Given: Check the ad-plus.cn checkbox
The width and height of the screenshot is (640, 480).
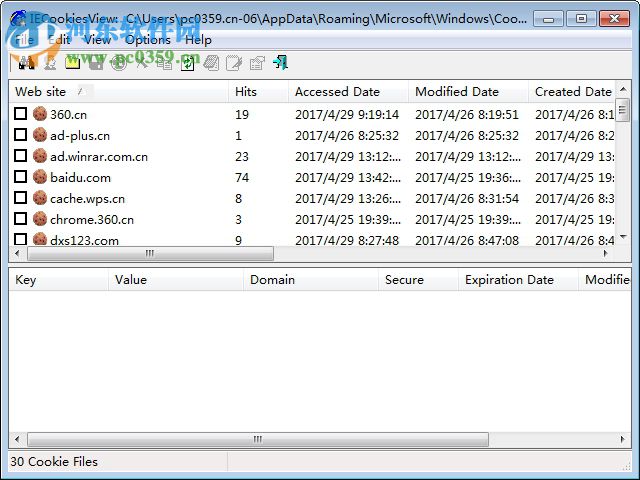Looking at the screenshot, I should (20, 135).
